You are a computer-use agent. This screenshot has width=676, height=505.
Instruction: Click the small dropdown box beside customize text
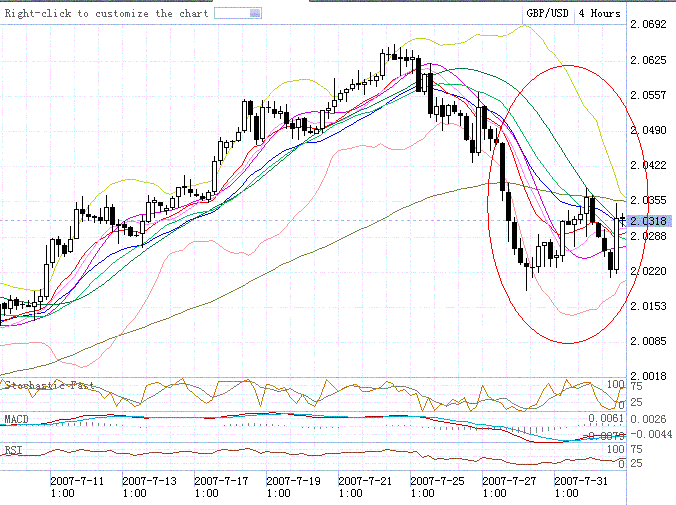[238, 14]
